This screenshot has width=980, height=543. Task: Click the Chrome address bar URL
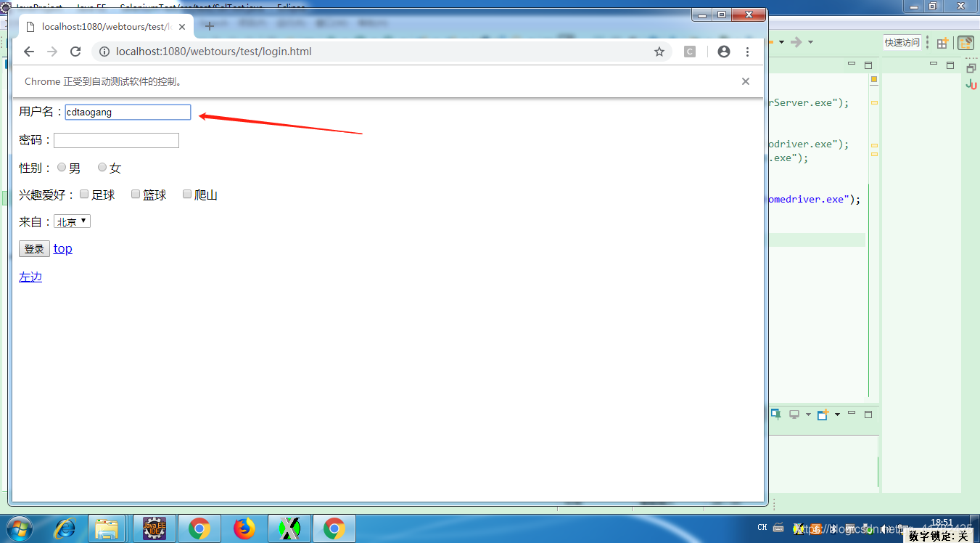tap(214, 52)
